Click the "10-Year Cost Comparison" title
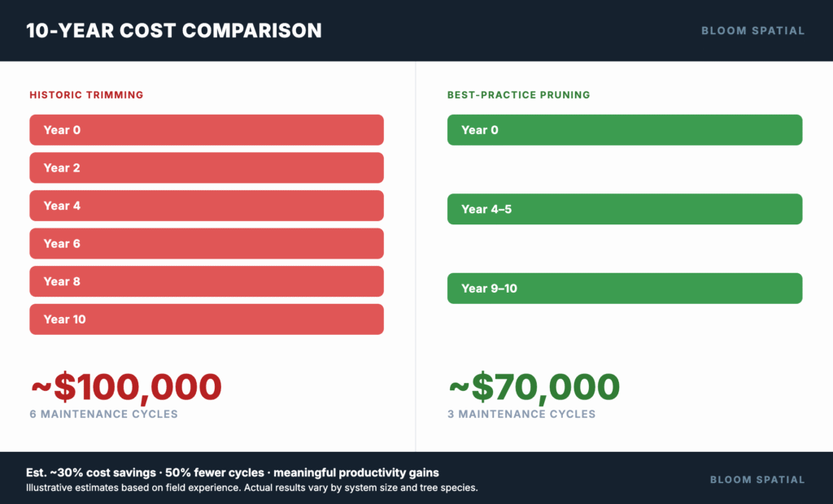Viewport: 833px width, 504px height. (174, 31)
